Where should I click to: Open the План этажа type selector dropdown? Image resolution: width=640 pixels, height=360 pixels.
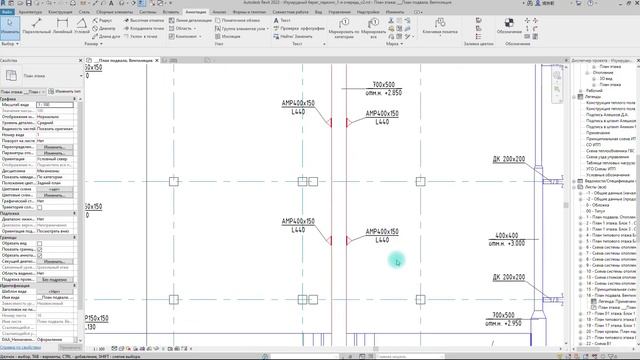click(x=81, y=76)
